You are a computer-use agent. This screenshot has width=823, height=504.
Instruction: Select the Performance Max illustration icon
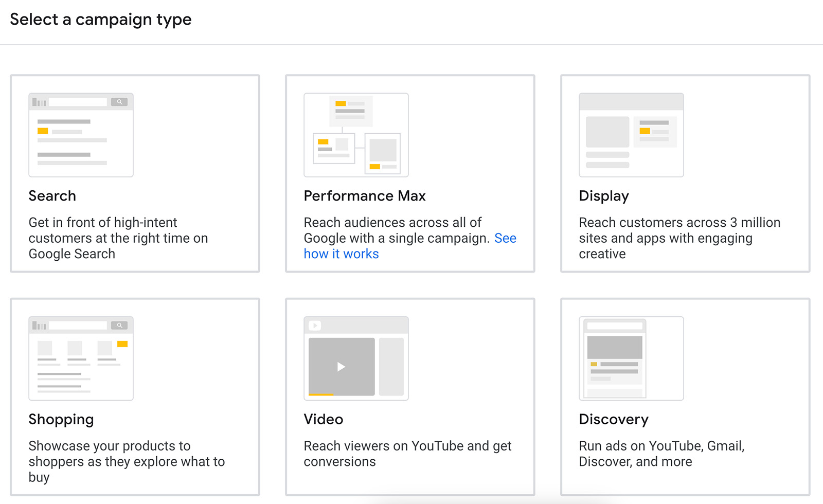coord(356,135)
